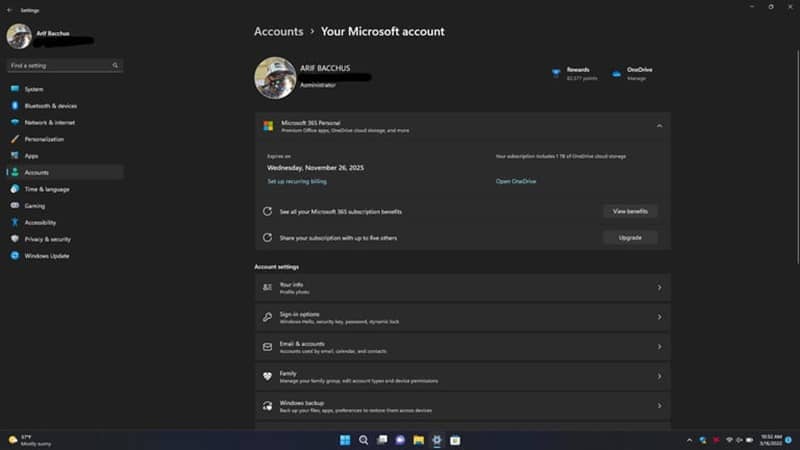Click the Accounts breadcrumb link
Image resolution: width=800 pixels, height=450 pixels.
coord(278,31)
